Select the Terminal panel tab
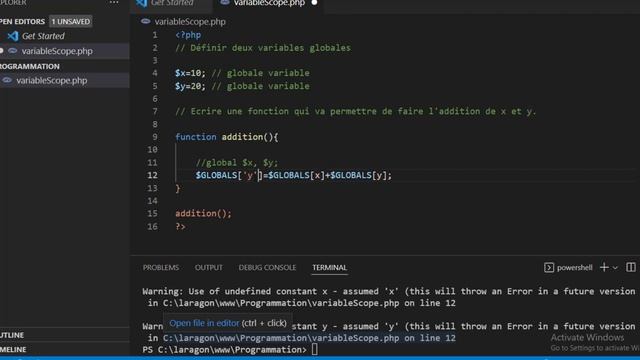The width and height of the screenshot is (640, 360). pyautogui.click(x=329, y=267)
